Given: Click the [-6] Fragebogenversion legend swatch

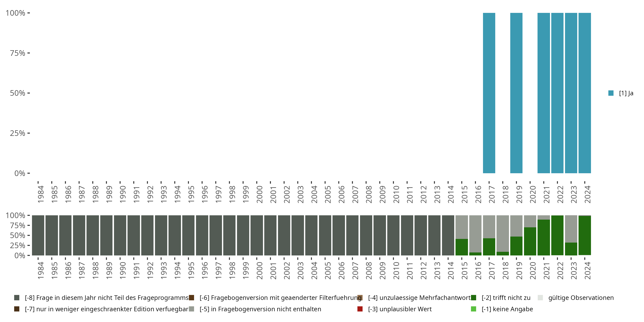Looking at the screenshot, I should pyautogui.click(x=191, y=298).
